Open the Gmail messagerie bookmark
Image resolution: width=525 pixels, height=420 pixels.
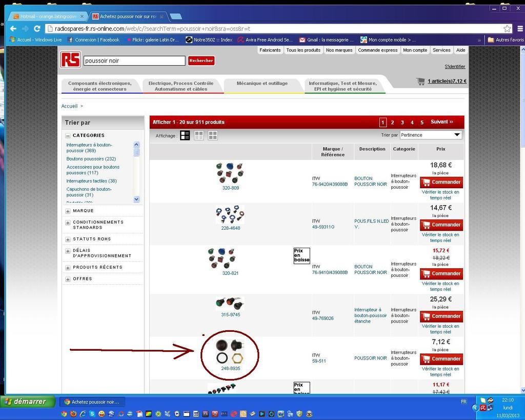pos(327,40)
